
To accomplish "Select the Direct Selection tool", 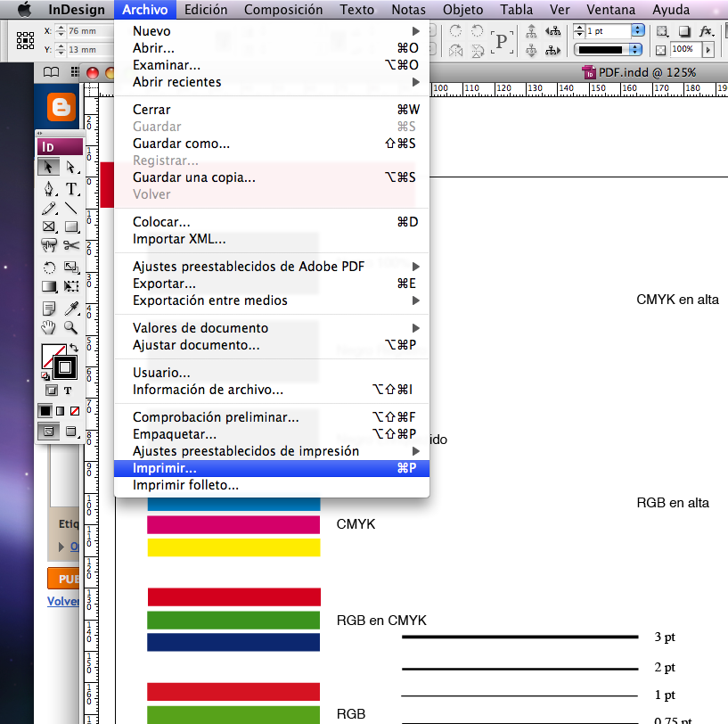I will coord(70,166).
